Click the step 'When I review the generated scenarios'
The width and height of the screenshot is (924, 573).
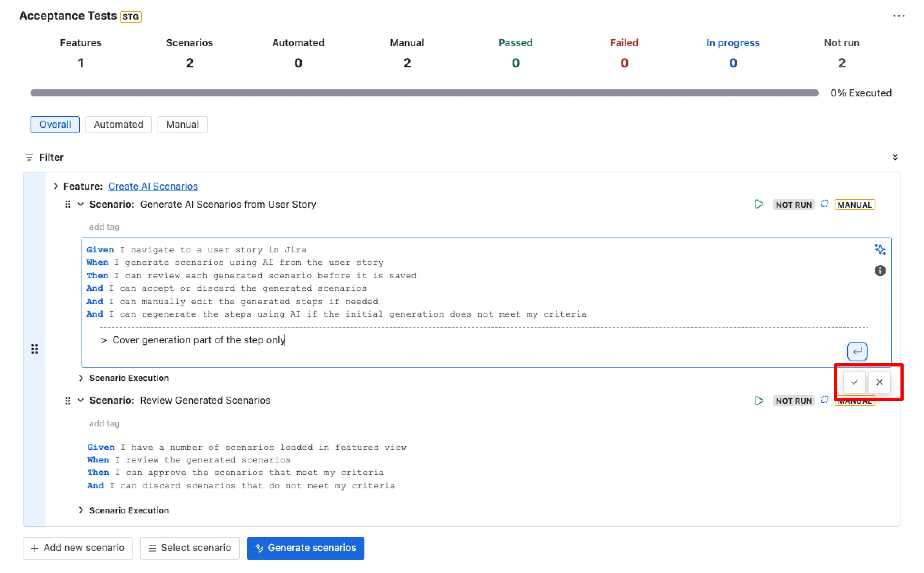[x=188, y=460]
